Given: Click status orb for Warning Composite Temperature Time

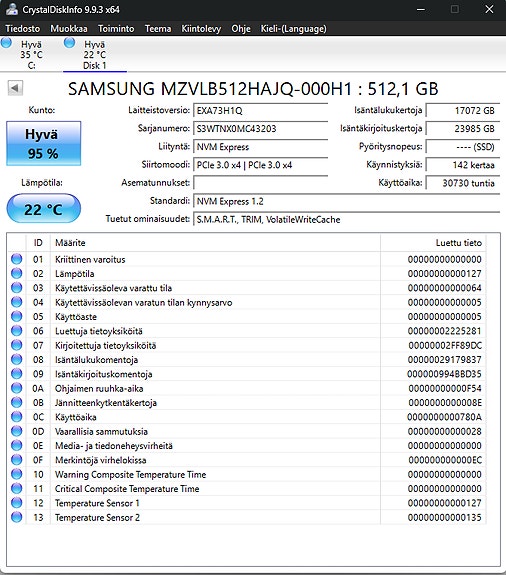Looking at the screenshot, I should (x=16, y=474).
